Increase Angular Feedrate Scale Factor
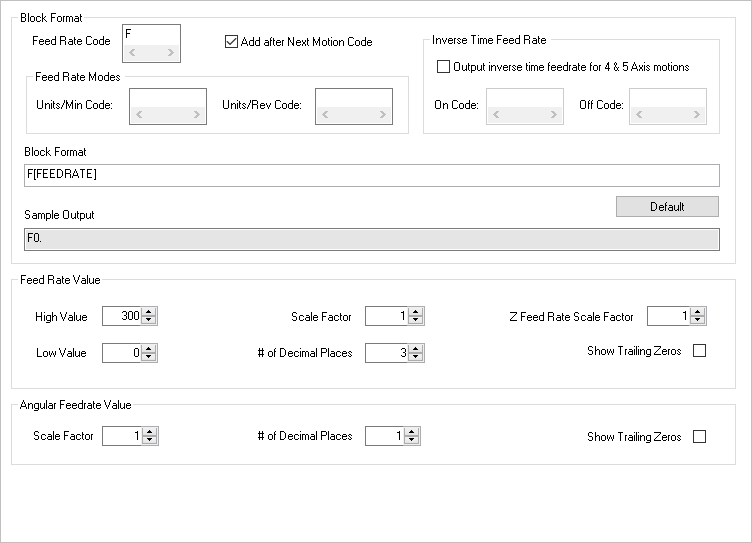Screen dimensions: 752x543 pos(150,432)
